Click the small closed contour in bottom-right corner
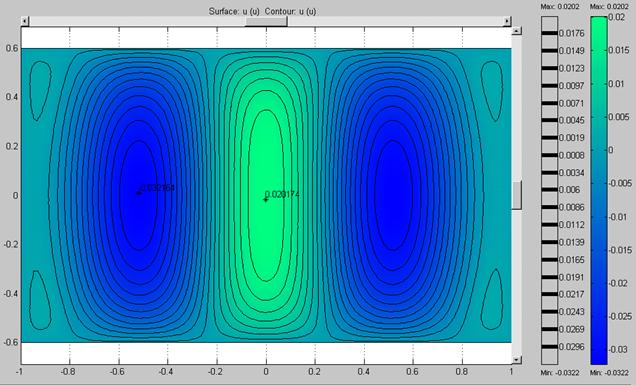 pos(492,299)
